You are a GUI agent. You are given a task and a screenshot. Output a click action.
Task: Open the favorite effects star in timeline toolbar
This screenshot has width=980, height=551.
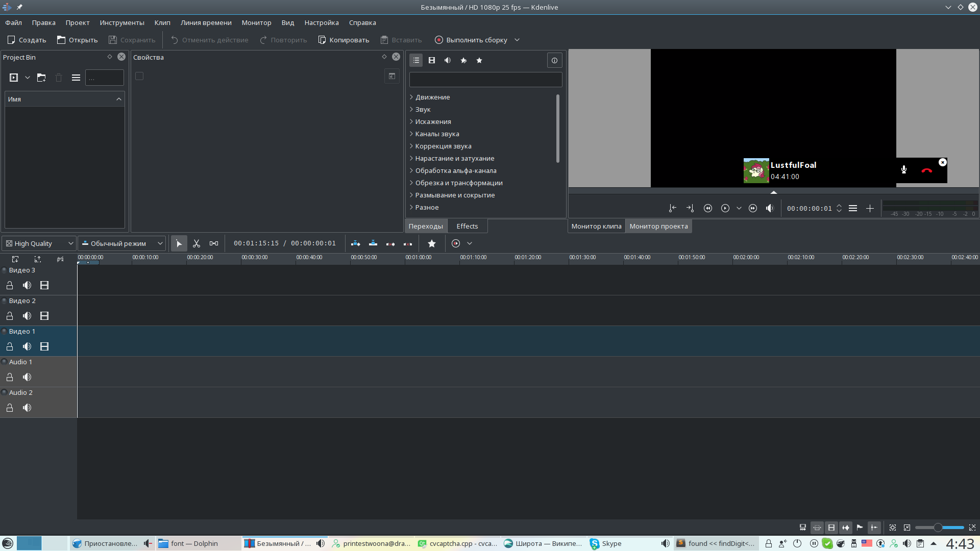(x=432, y=243)
